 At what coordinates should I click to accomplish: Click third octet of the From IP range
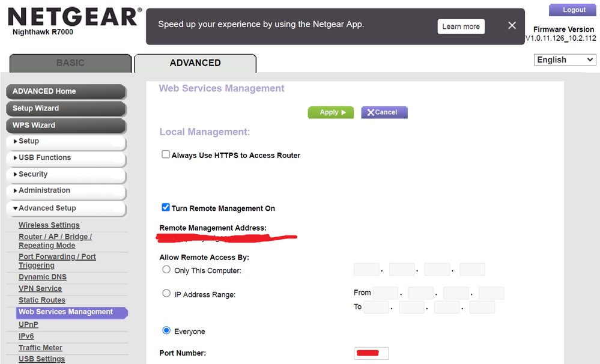click(456, 293)
